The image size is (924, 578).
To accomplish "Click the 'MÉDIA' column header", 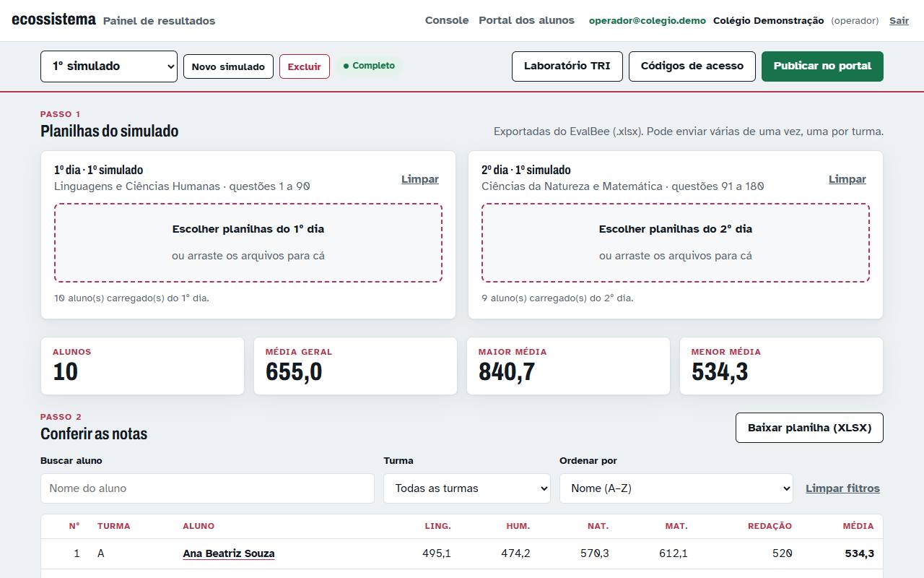I will (x=858, y=526).
